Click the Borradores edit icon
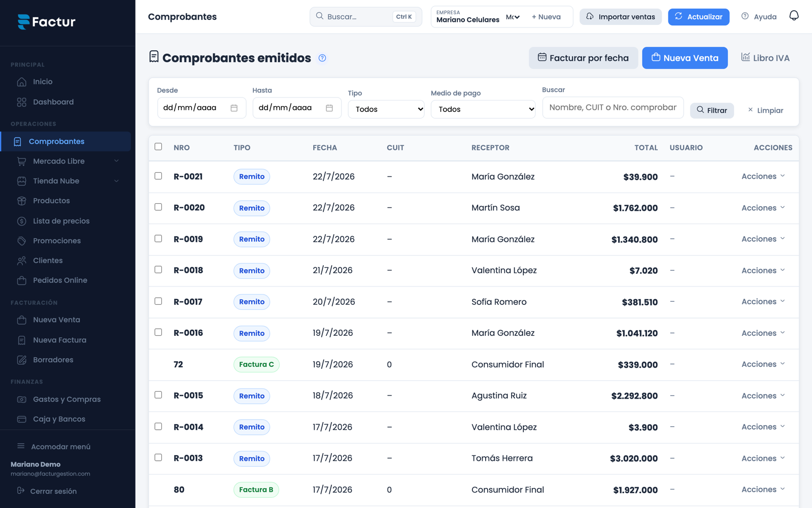 click(x=21, y=360)
